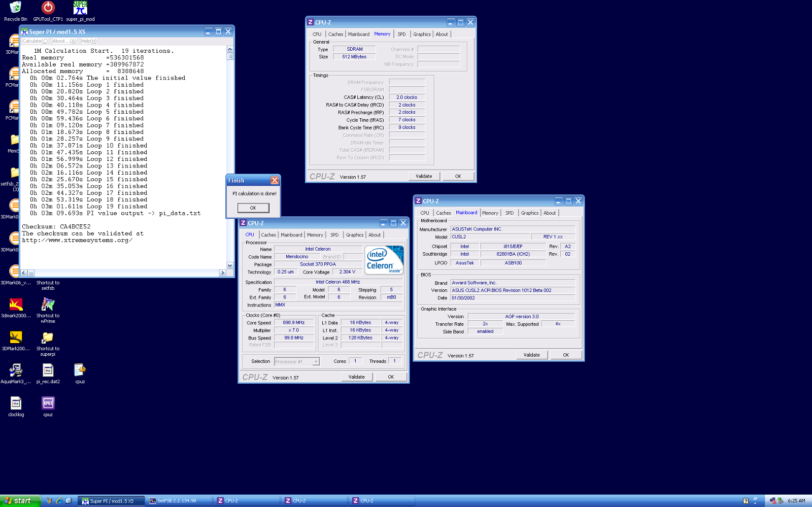Image resolution: width=812 pixels, height=507 pixels.
Task: Click the Bus Speed 99.8 MHz value
Action: pyautogui.click(x=294, y=338)
